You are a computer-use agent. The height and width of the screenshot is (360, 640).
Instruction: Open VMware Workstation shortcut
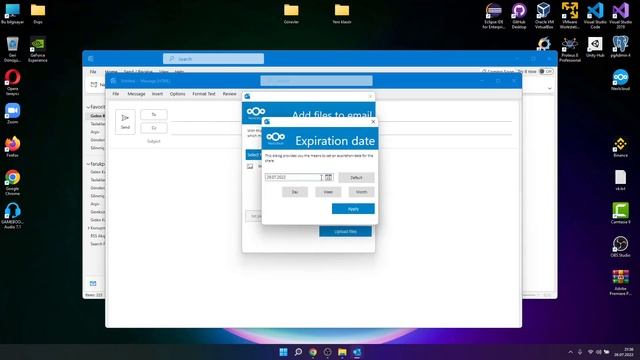569,16
